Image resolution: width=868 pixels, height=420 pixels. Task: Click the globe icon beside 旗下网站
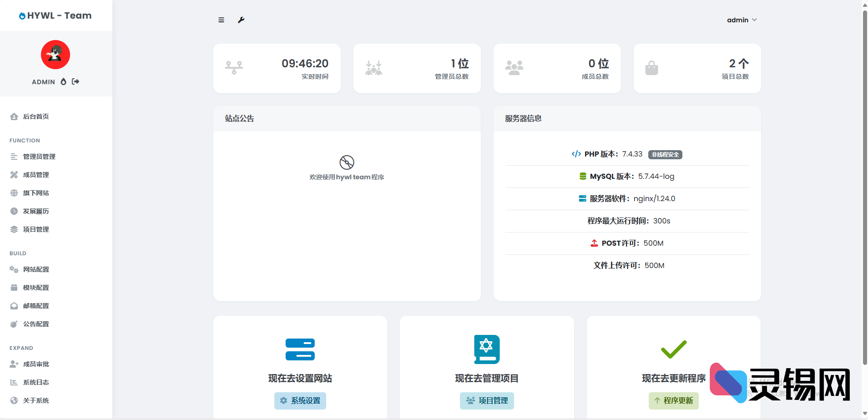coord(14,193)
